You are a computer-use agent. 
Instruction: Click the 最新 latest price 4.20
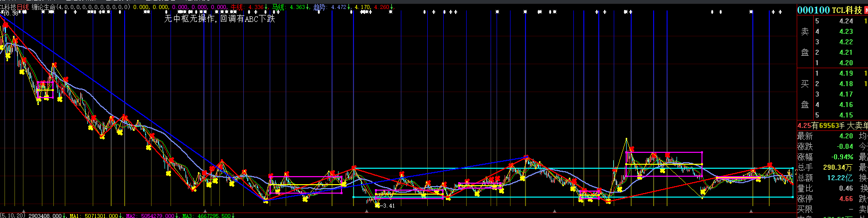846,136
